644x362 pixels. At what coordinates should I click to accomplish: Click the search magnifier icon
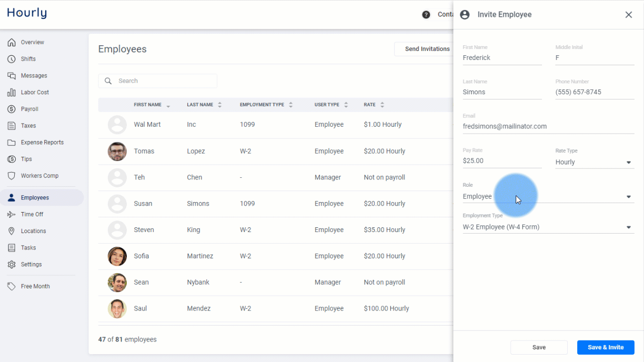[x=108, y=81]
